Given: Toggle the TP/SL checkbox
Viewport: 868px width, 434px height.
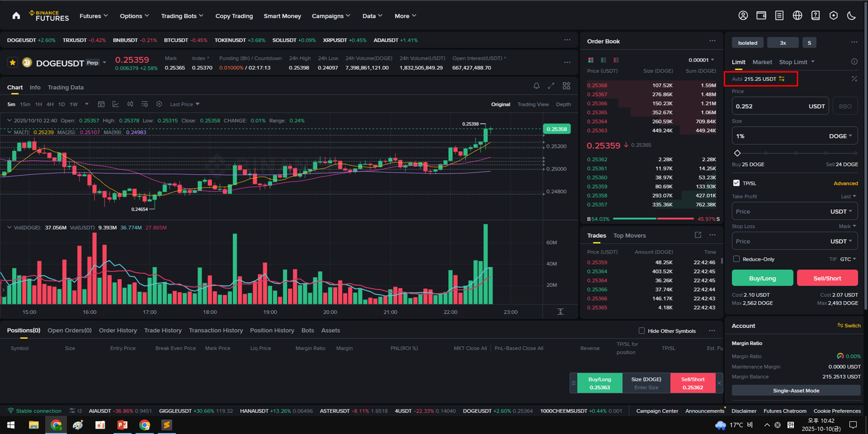Looking at the screenshot, I should click(736, 183).
